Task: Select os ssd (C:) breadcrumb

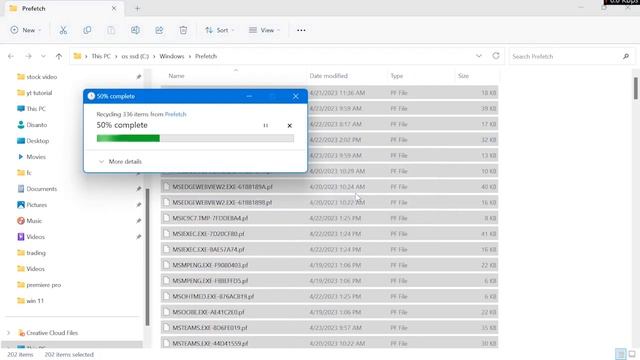Action: click(135, 56)
